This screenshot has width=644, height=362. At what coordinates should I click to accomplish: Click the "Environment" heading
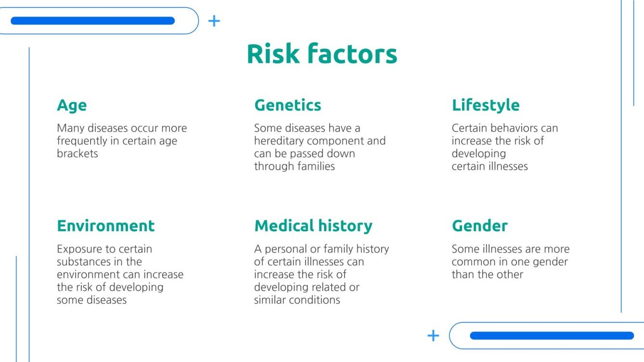pos(105,226)
